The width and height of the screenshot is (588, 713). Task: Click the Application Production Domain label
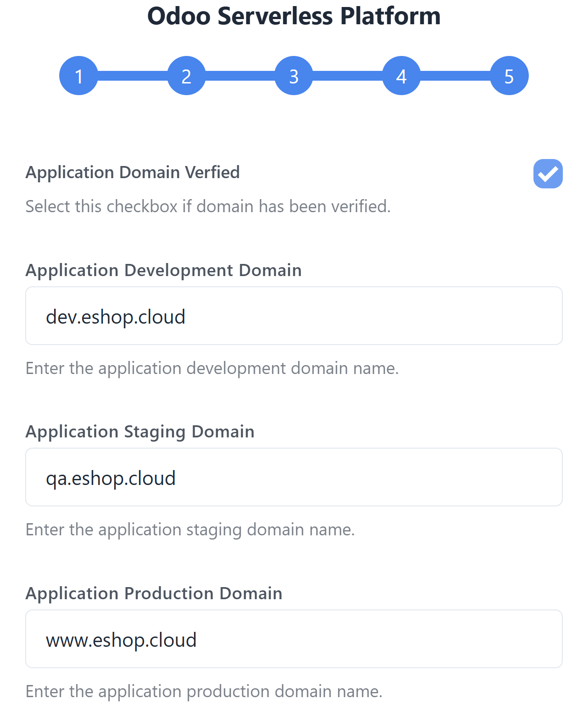pyautogui.click(x=154, y=593)
